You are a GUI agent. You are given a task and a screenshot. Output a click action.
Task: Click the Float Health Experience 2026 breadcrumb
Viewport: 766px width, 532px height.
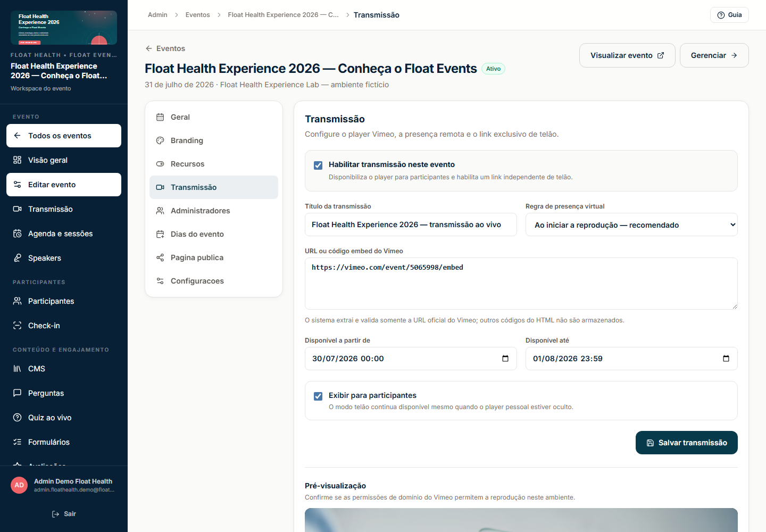click(283, 15)
